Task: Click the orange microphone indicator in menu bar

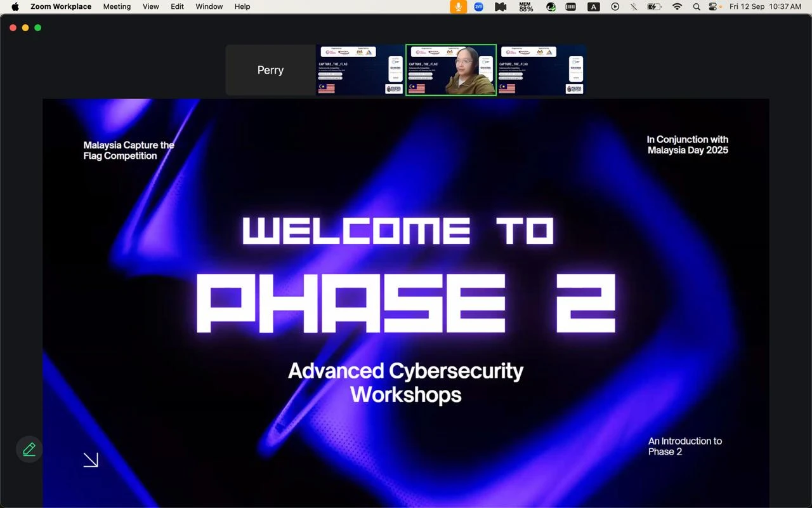Action: point(459,7)
